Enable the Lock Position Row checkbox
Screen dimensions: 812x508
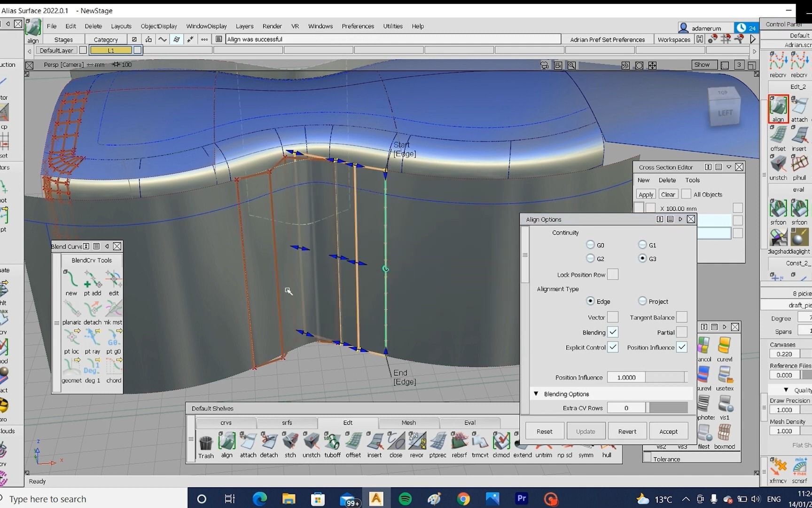(612, 274)
